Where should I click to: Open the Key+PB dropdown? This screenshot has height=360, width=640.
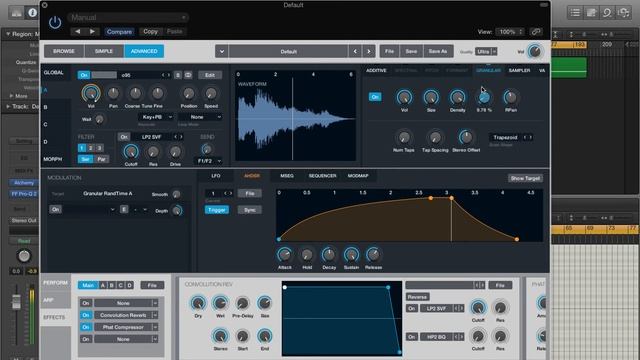point(156,117)
